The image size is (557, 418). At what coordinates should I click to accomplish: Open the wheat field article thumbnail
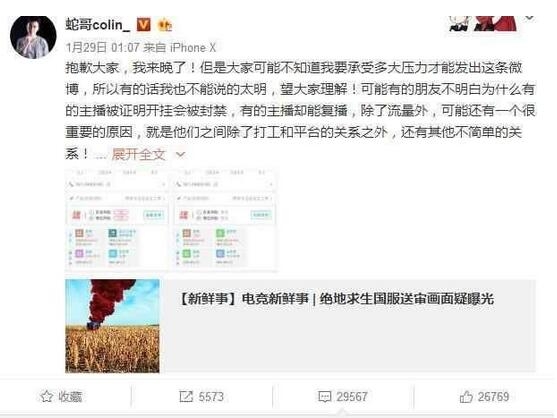pos(112,326)
